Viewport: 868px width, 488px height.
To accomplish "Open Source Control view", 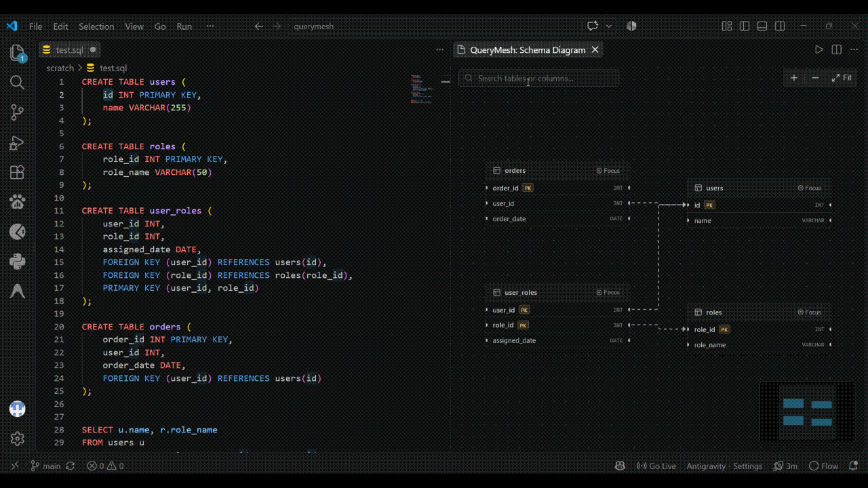I will 18,113.
